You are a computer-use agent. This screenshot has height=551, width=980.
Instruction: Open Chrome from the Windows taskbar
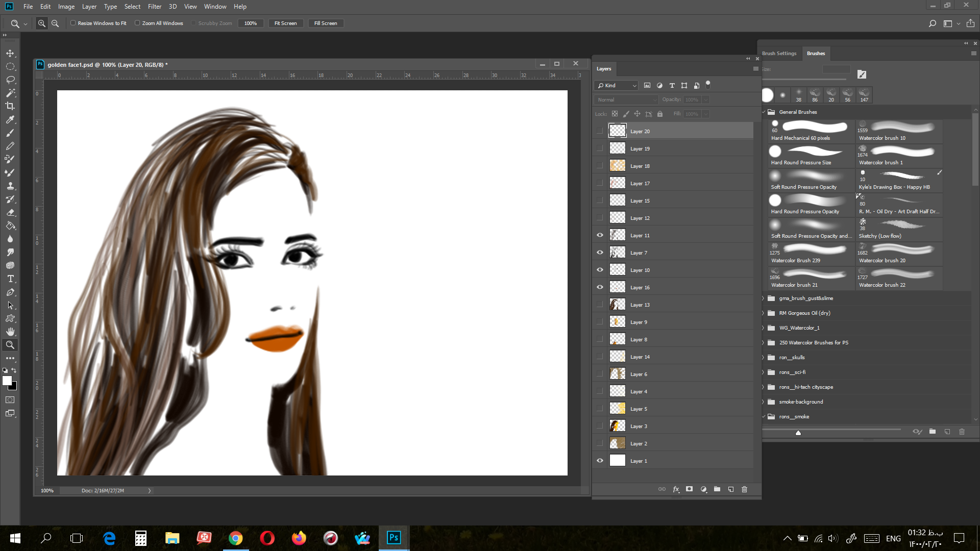[x=235, y=538]
